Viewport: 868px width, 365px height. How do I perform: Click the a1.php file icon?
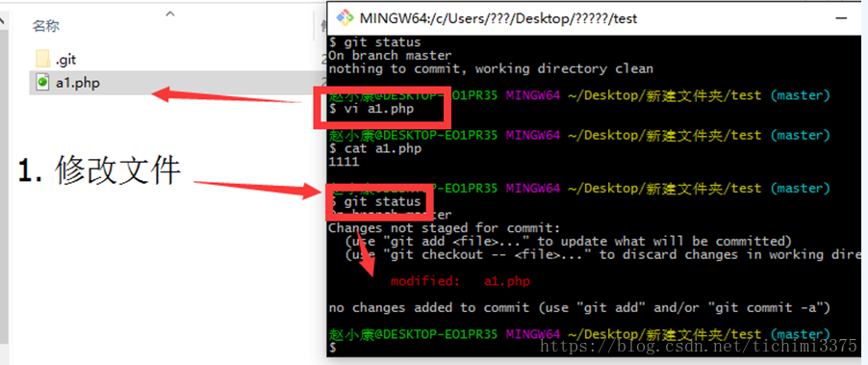coord(42,83)
